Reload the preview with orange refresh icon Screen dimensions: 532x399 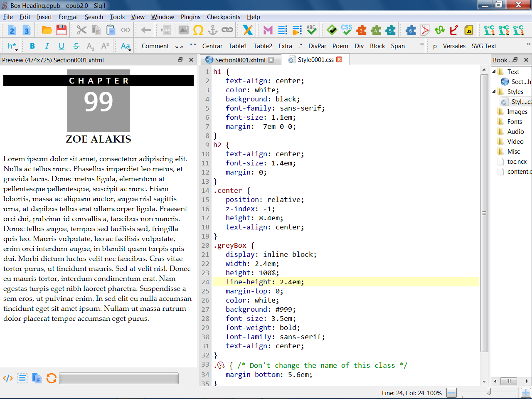(52, 378)
